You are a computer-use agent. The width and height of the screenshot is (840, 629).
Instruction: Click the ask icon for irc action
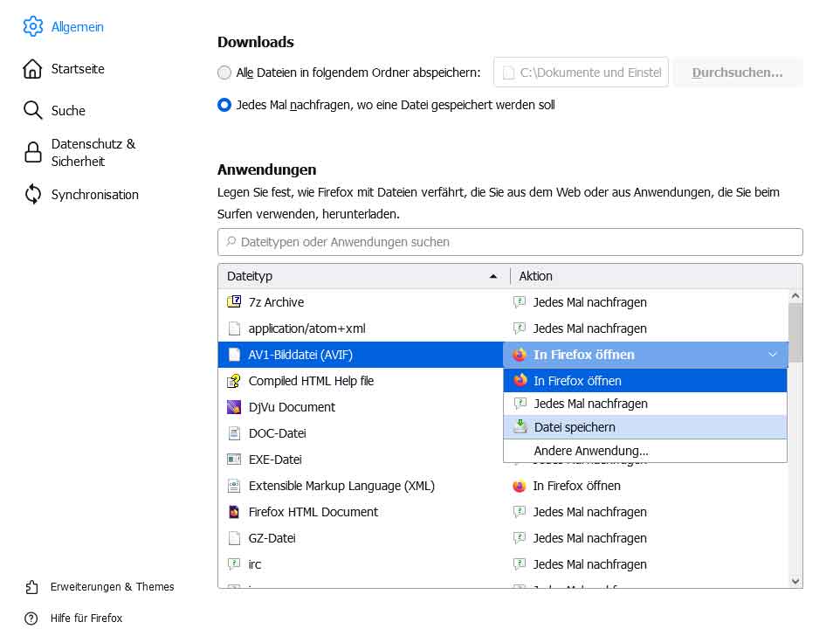520,564
